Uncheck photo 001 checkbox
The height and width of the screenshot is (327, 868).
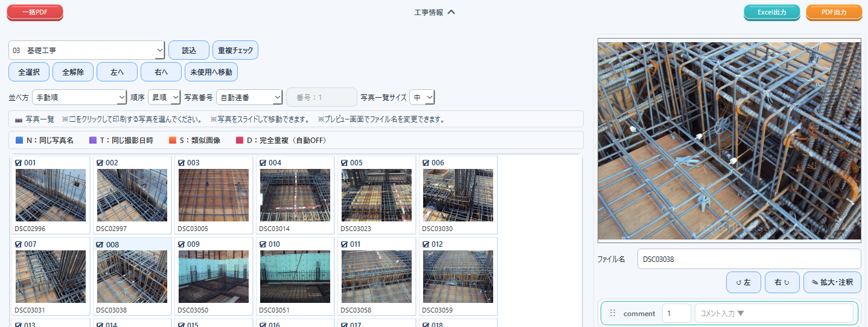(x=18, y=162)
